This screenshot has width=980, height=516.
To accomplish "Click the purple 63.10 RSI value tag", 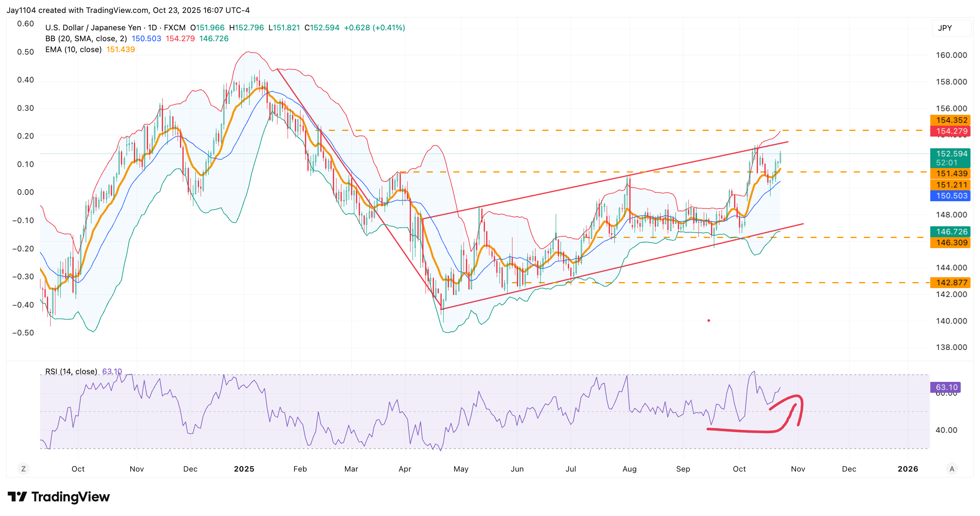I will (946, 387).
